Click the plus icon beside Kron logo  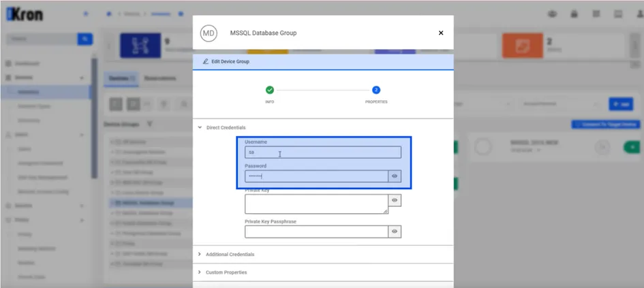coord(85,14)
